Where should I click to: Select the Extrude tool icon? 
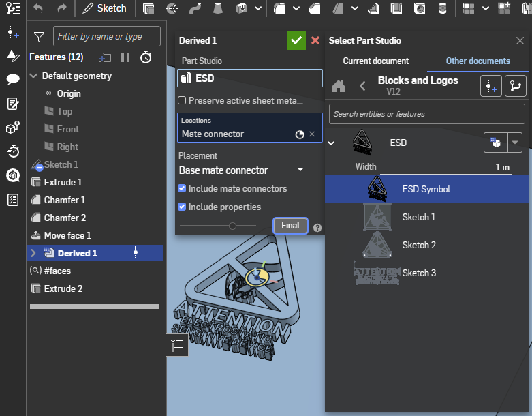148,8
